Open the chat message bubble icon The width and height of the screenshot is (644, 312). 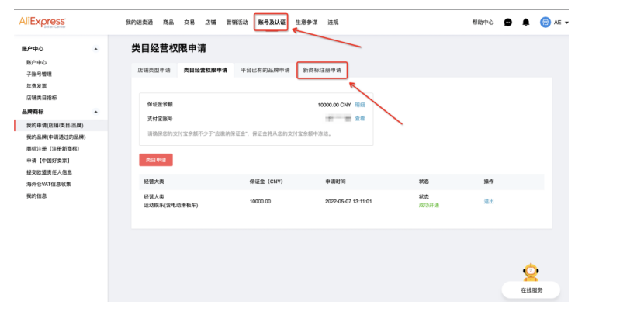point(508,23)
